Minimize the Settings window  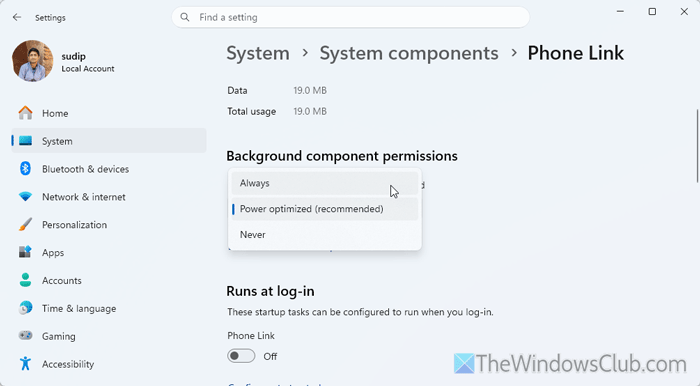click(x=620, y=12)
